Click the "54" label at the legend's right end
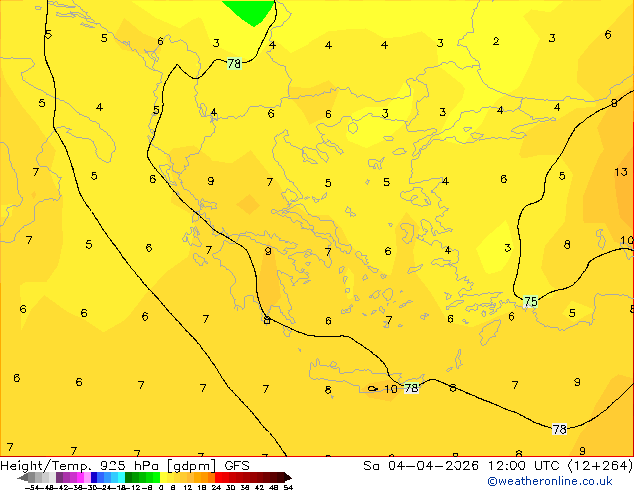The image size is (634, 490). [287, 487]
